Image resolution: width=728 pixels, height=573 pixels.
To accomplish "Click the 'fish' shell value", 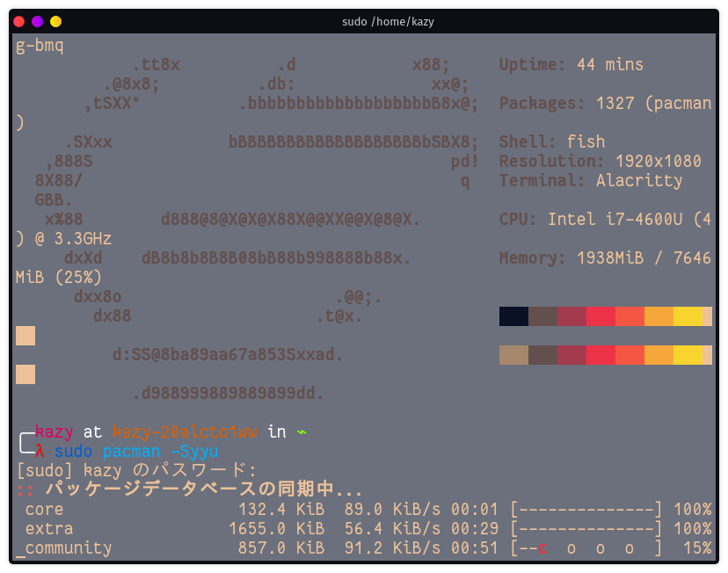I will point(586,142).
